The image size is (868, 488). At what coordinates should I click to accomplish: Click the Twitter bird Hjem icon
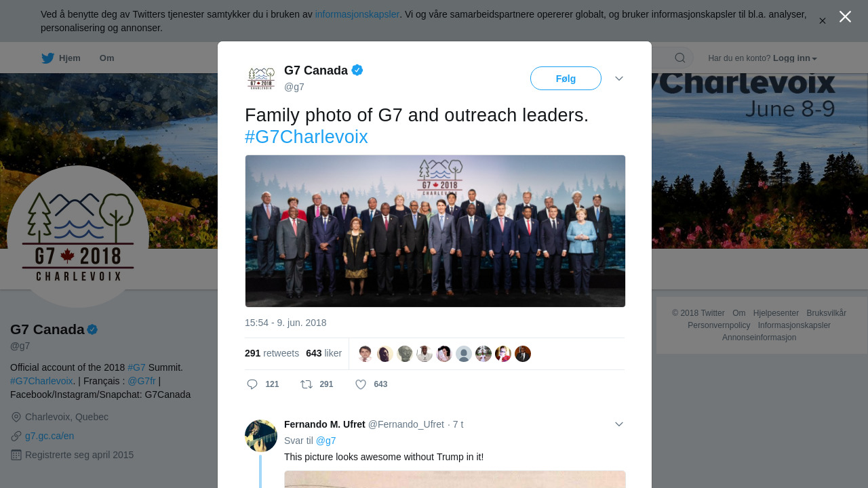[47, 58]
